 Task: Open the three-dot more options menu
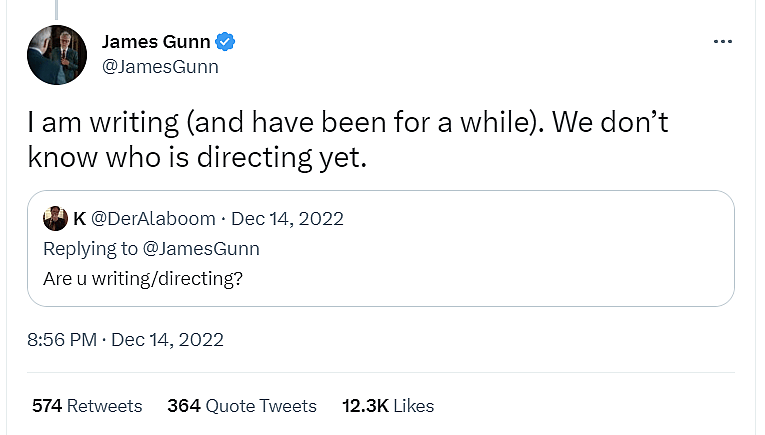pos(723,42)
